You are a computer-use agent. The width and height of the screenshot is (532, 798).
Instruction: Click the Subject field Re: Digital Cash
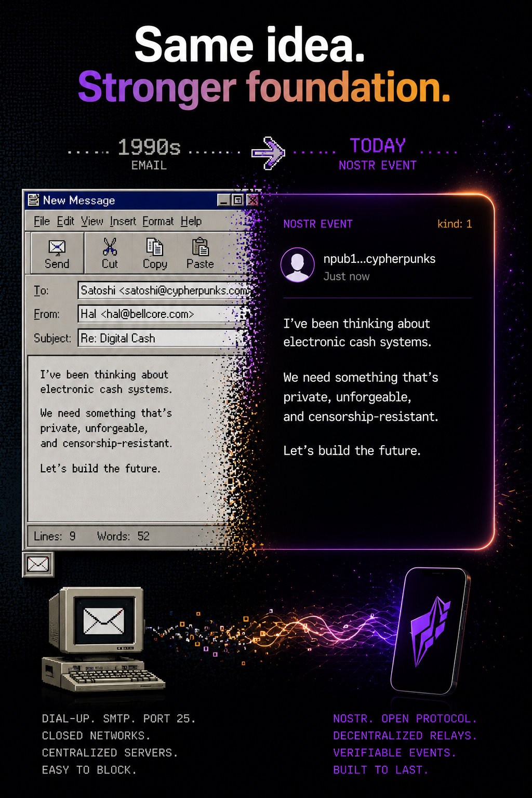click(161, 338)
